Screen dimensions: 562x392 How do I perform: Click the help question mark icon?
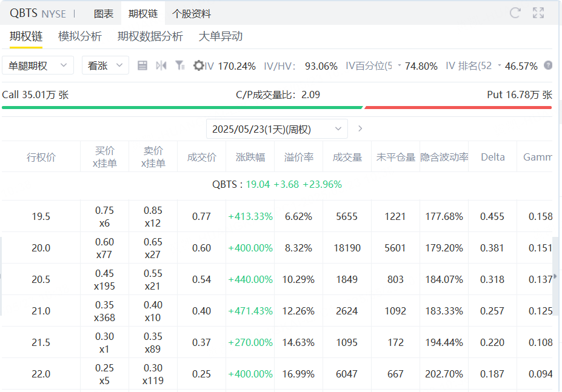coord(548,65)
